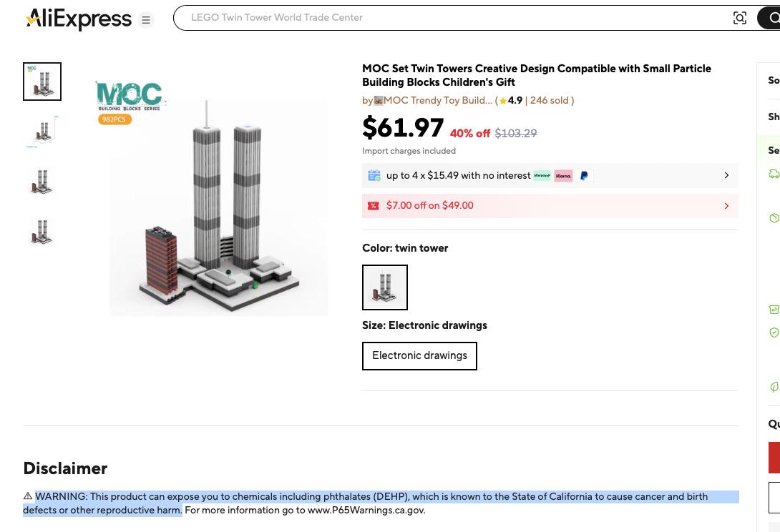Expand the $7.00 off coupon chevron
The image size is (780, 532).
pyautogui.click(x=726, y=206)
